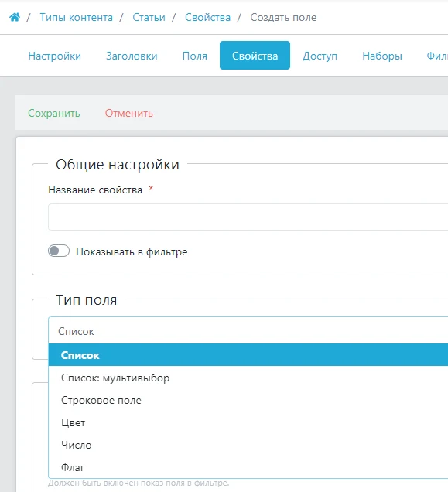The image size is (448, 492).
Task: Switch to the 'Доступ' tab
Action: [x=320, y=56]
